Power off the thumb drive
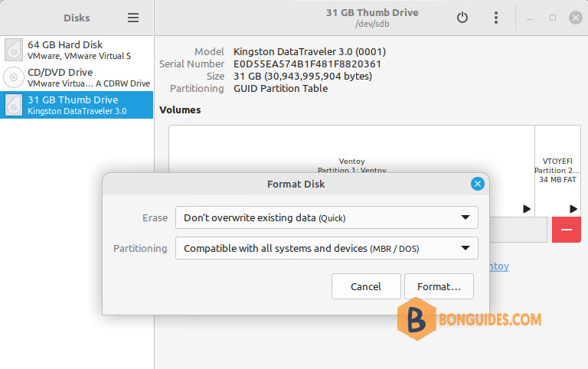588x369 pixels. [x=462, y=18]
